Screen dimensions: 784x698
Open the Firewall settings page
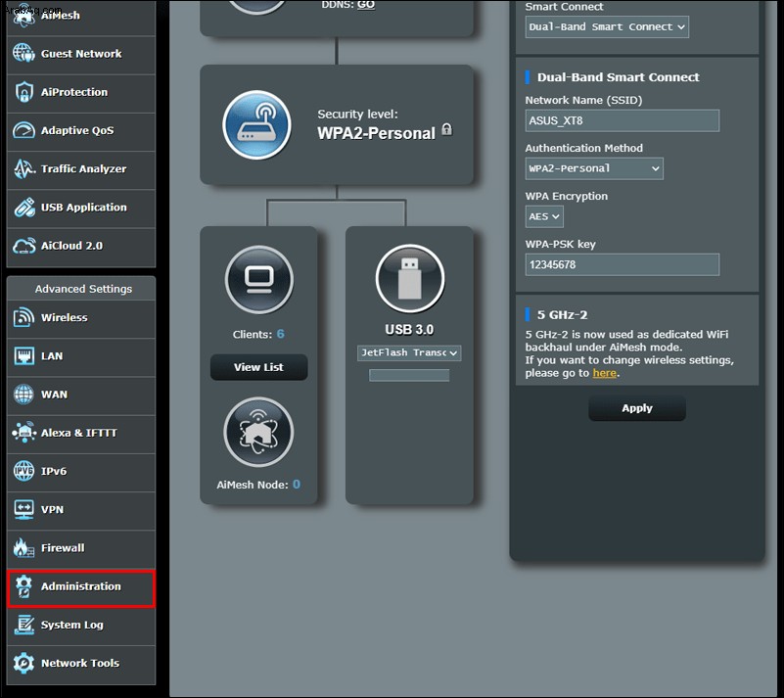(x=81, y=548)
